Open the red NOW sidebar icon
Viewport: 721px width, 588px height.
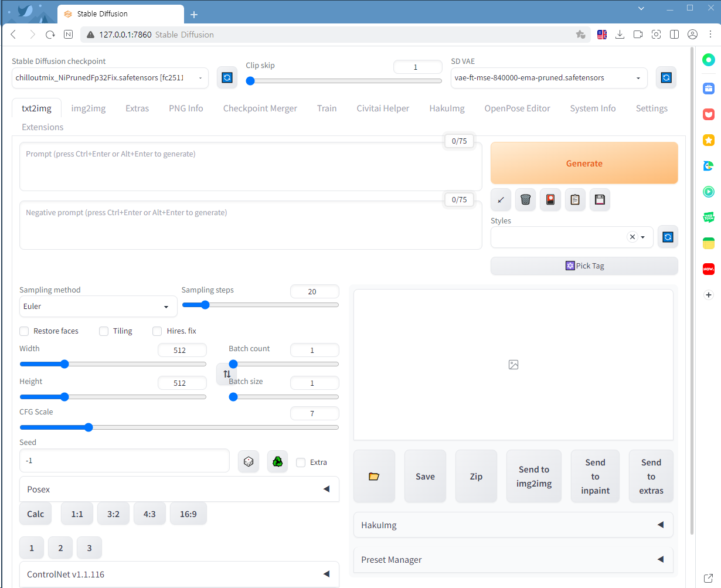pyautogui.click(x=709, y=269)
